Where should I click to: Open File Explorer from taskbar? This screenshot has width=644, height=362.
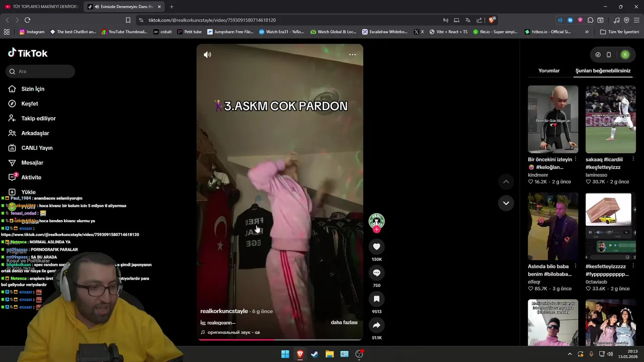click(330, 354)
